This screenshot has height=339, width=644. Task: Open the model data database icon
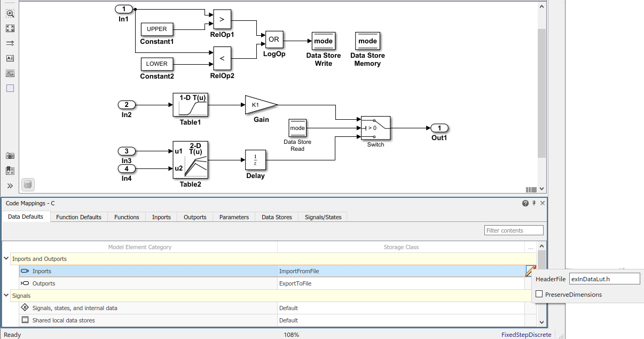[x=28, y=184]
